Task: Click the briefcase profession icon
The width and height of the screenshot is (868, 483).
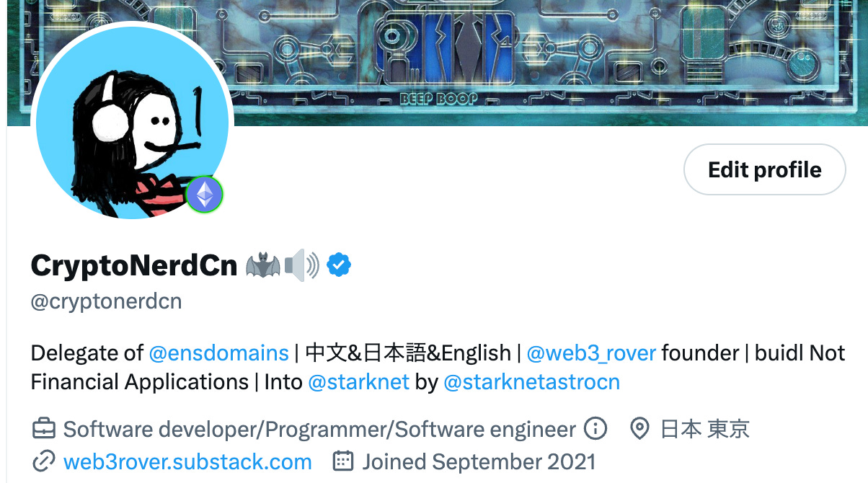Action: [44, 429]
